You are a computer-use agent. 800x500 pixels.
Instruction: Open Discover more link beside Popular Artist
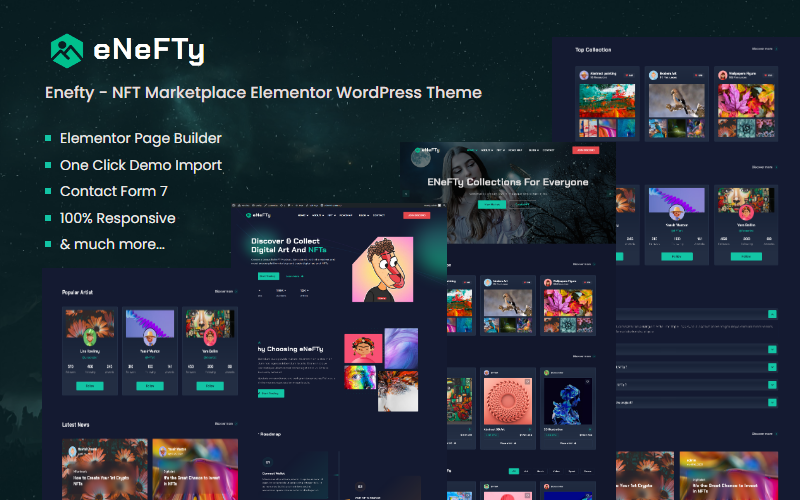pyautogui.click(x=224, y=292)
